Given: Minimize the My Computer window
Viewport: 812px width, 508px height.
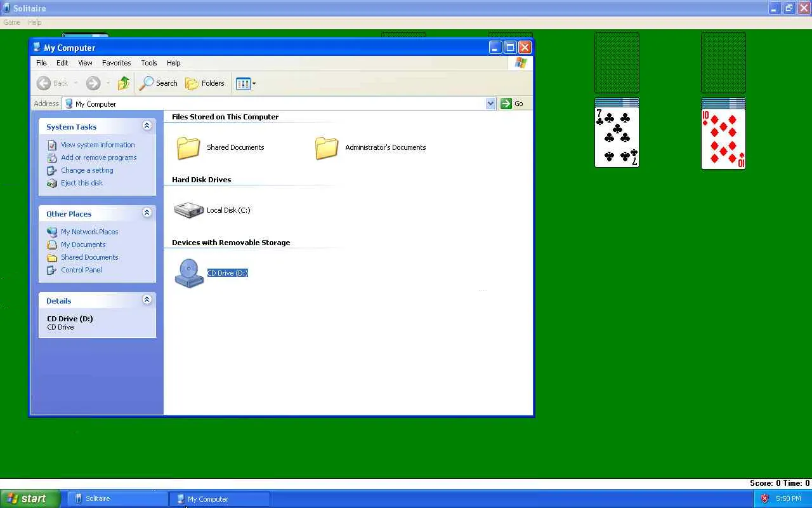Looking at the screenshot, I should pyautogui.click(x=496, y=47).
